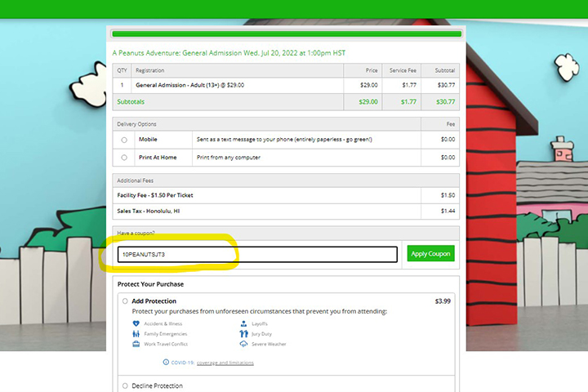This screenshot has width=588, height=392.
Task: Select the Print At Home radio button
Action: point(124,158)
